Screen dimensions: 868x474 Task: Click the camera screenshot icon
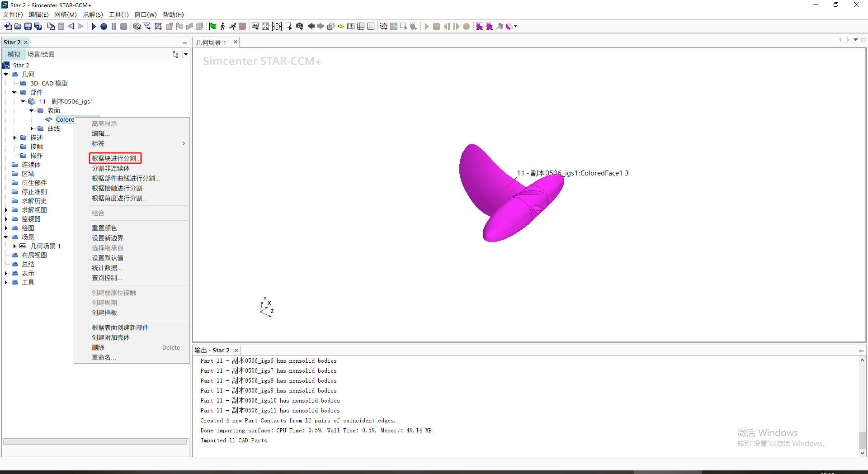click(299, 26)
